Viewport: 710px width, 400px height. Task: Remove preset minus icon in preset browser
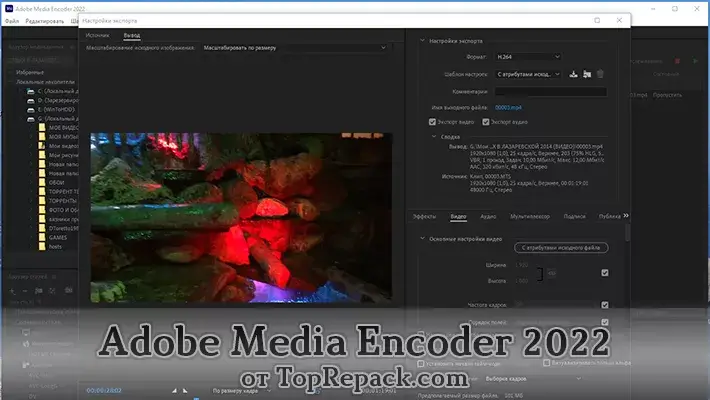pos(25,291)
